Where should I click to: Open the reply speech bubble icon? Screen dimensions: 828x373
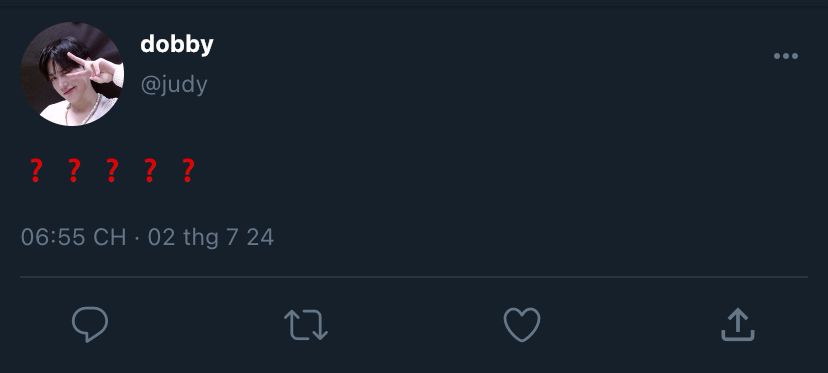[x=90, y=324]
